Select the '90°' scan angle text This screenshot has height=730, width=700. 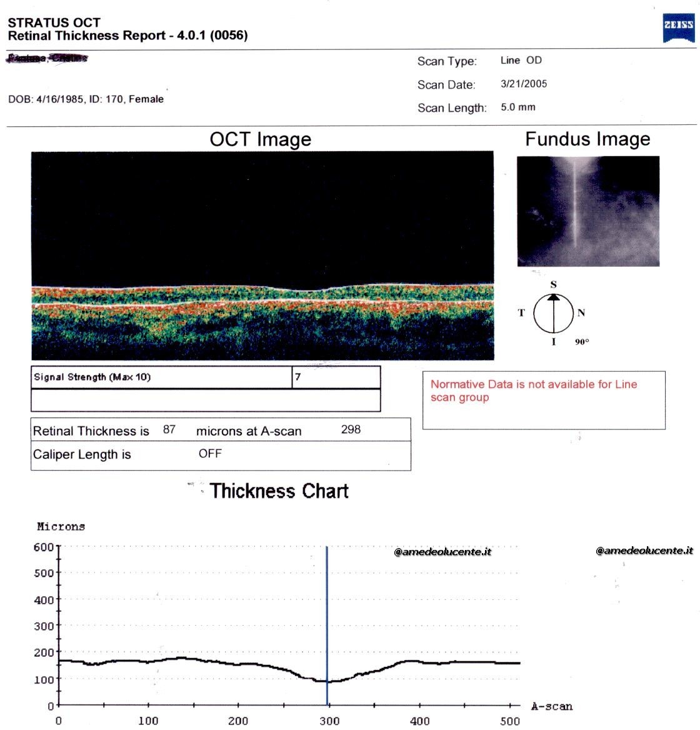click(582, 342)
